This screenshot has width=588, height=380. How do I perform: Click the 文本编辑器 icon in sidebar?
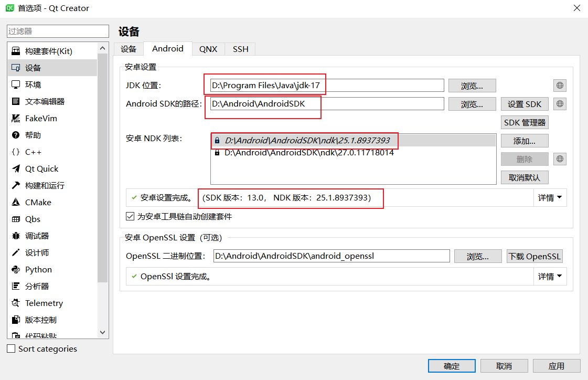click(x=16, y=101)
